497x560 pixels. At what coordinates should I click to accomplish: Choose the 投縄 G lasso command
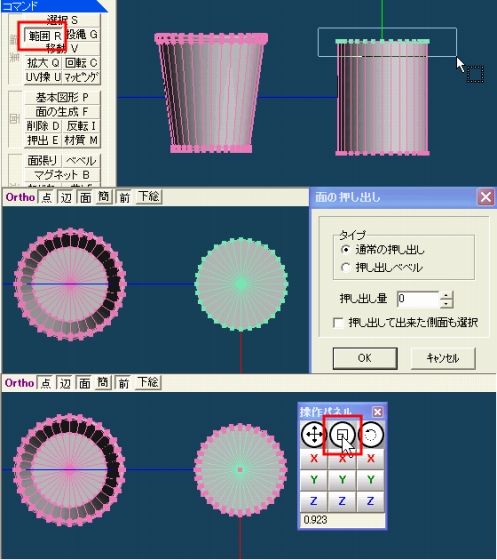pyautogui.click(x=82, y=35)
